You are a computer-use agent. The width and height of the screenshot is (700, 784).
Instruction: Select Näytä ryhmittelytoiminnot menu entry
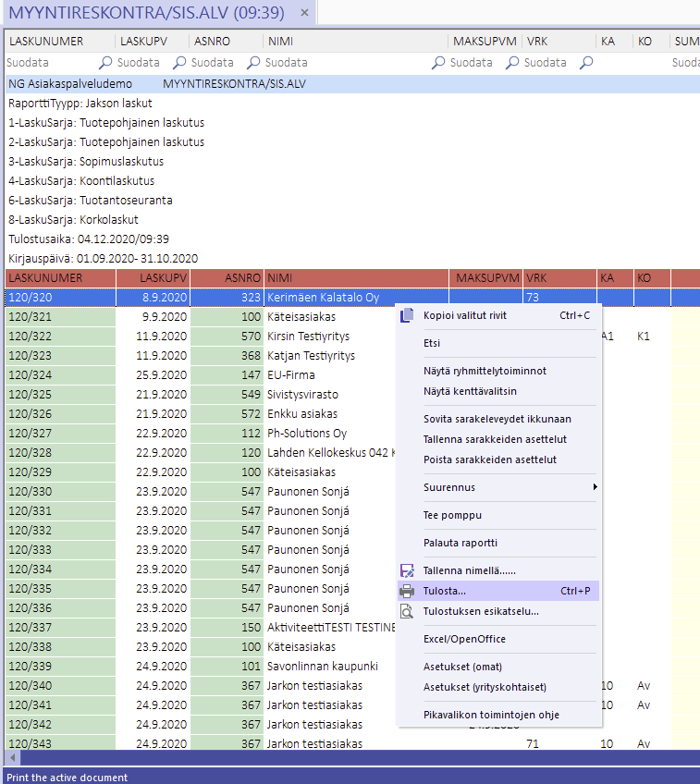point(485,371)
